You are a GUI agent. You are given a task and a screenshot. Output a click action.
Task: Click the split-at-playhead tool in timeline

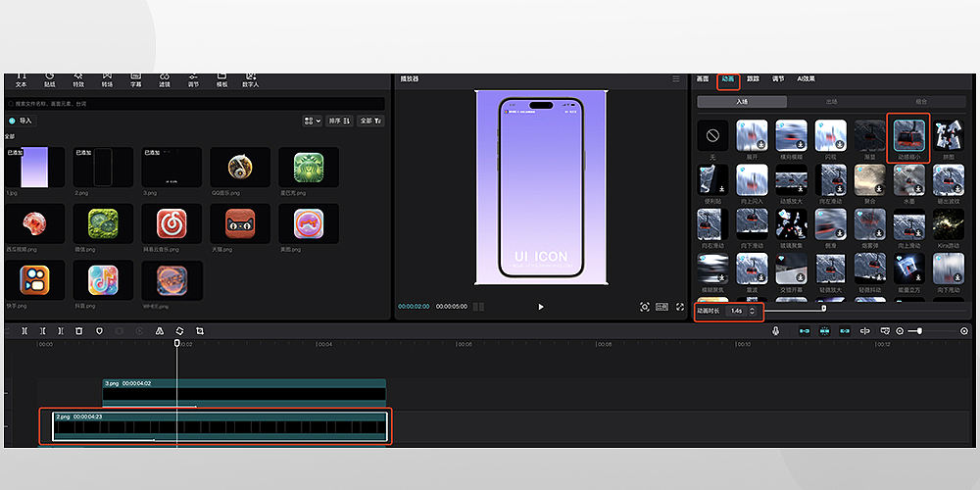[24, 330]
